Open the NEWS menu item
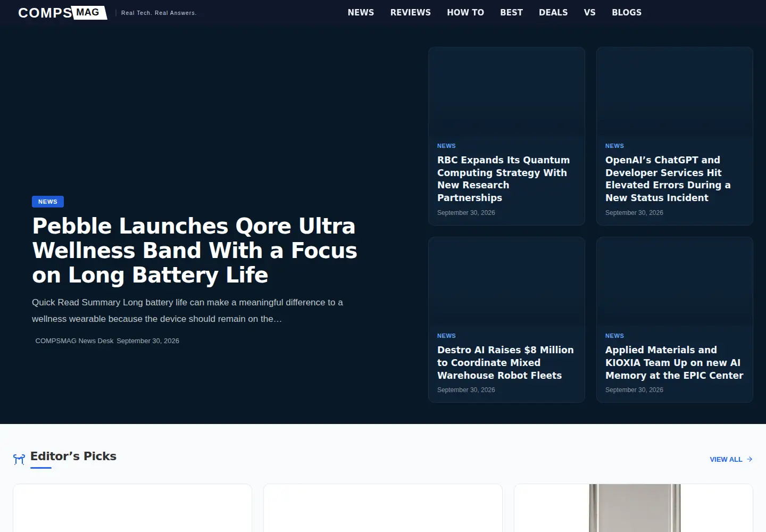The height and width of the screenshot is (532, 766). (x=361, y=12)
